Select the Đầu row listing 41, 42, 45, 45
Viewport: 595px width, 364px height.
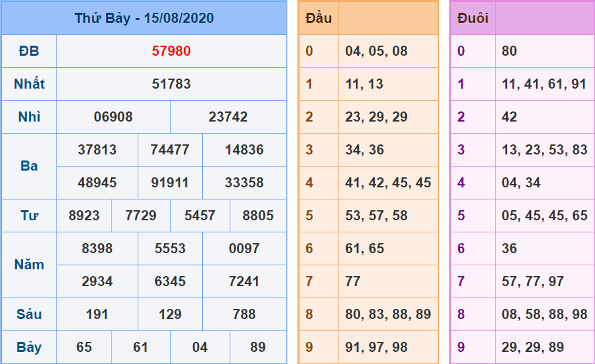(388, 183)
